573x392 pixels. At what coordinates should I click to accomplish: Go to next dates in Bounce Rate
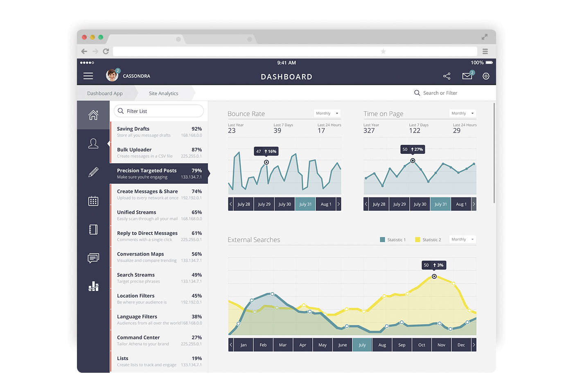click(x=338, y=204)
